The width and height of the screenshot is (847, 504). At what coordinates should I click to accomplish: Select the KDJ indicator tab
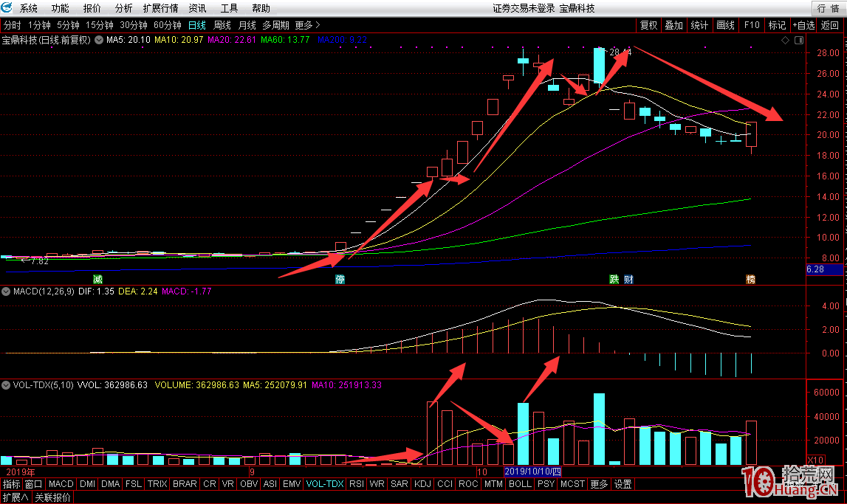(x=422, y=484)
